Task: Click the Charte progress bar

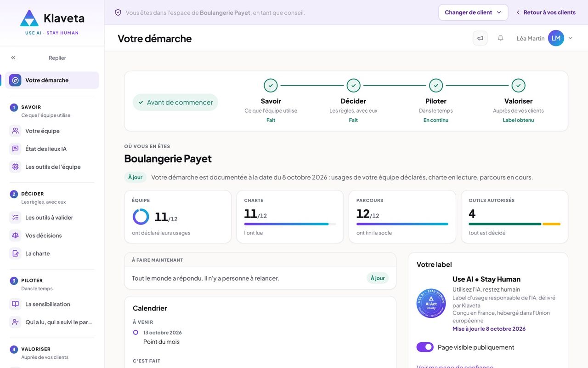Action: 290,224
